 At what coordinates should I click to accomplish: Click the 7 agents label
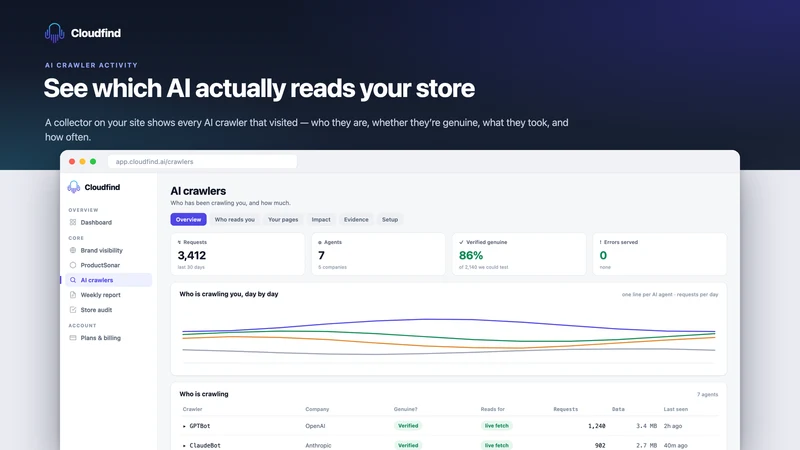(x=707, y=394)
